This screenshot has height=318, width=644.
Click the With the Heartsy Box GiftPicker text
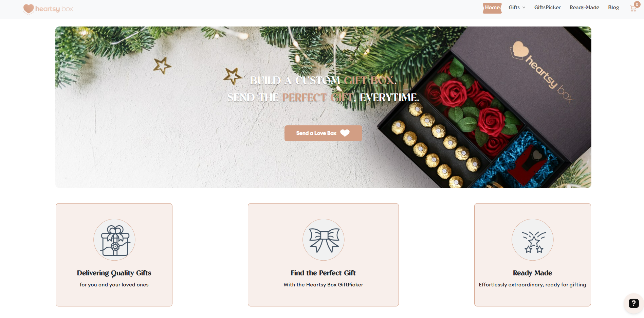(323, 285)
